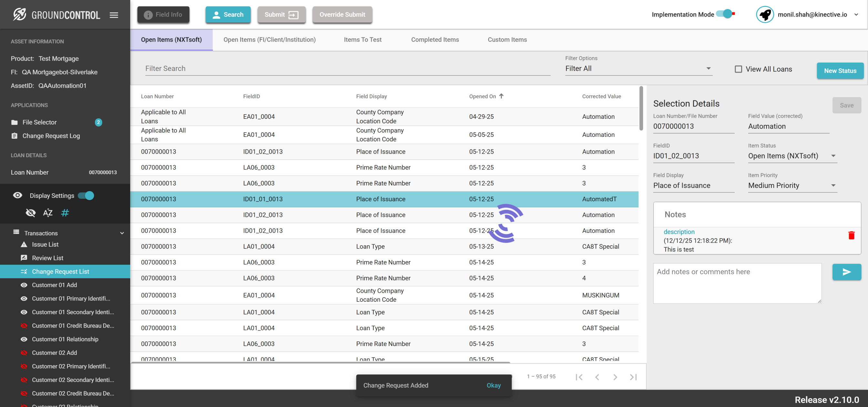The image size is (868, 407).
Task: Dismiss notification with Okay
Action: 493,385
